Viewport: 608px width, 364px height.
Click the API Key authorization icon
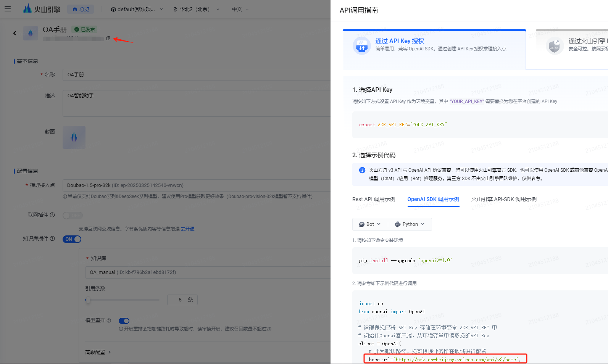362,46
